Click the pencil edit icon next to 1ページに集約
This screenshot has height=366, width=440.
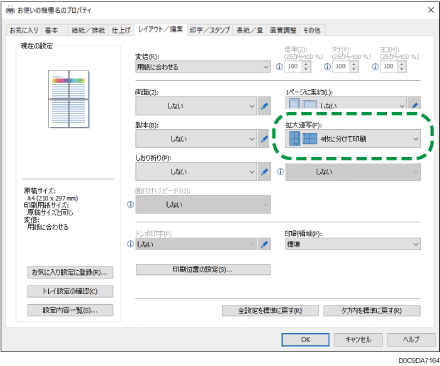coord(415,105)
